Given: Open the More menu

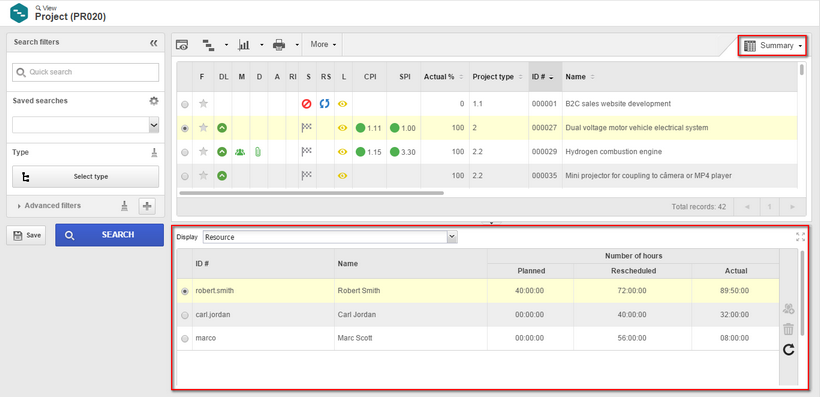Looking at the screenshot, I should 323,45.
